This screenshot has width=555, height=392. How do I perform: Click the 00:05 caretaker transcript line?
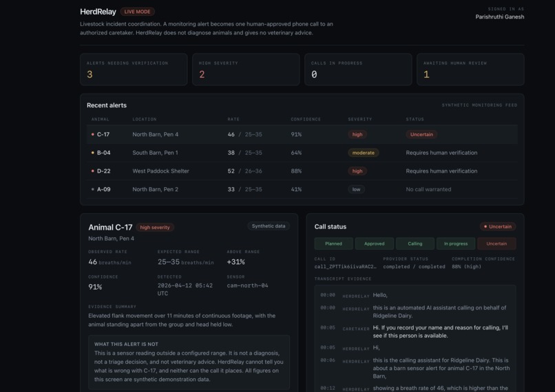(415, 331)
